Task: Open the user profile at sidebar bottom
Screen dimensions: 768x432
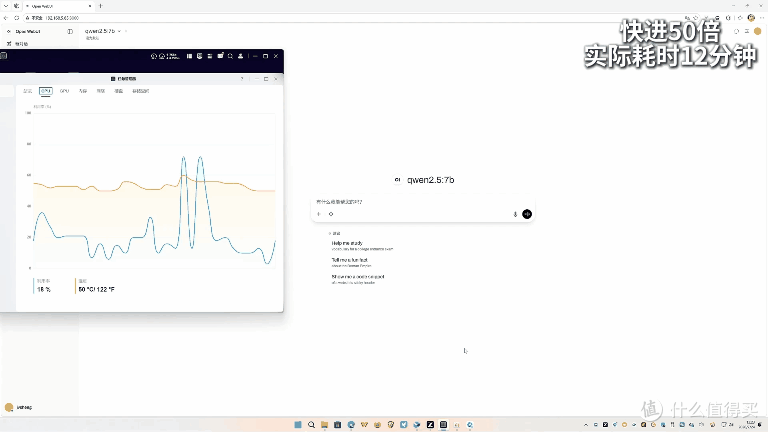Action: pyautogui.click(x=19, y=407)
